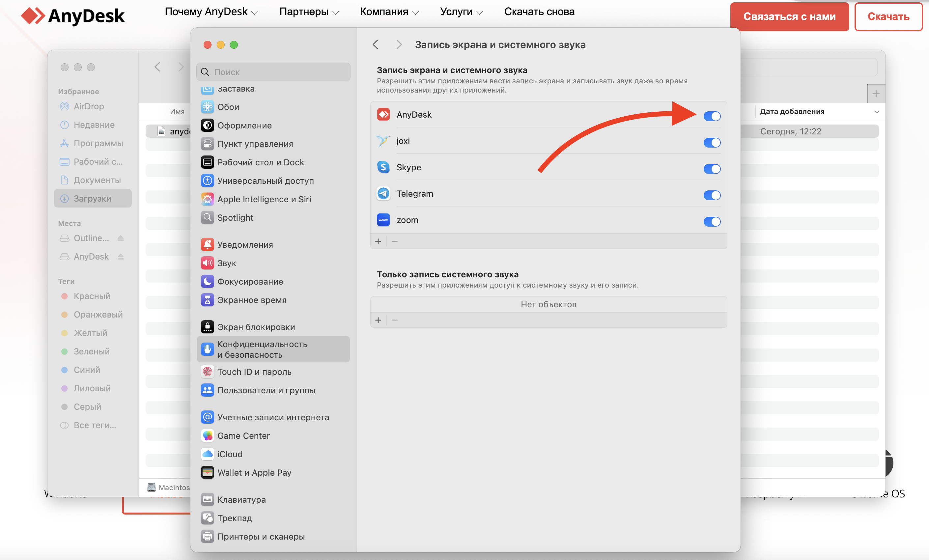Viewport: 929px width, 560px height.
Task: Select Загрузки in Finder sidebar
Action: (x=93, y=199)
